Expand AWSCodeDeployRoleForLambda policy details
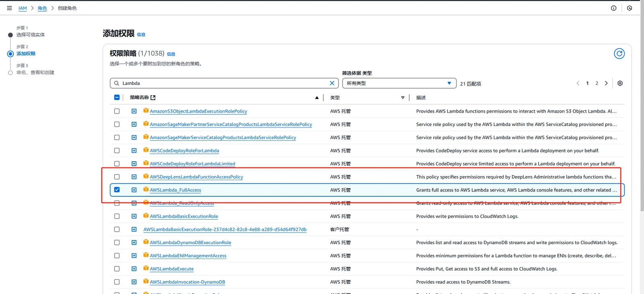The width and height of the screenshot is (644, 294). [x=134, y=150]
